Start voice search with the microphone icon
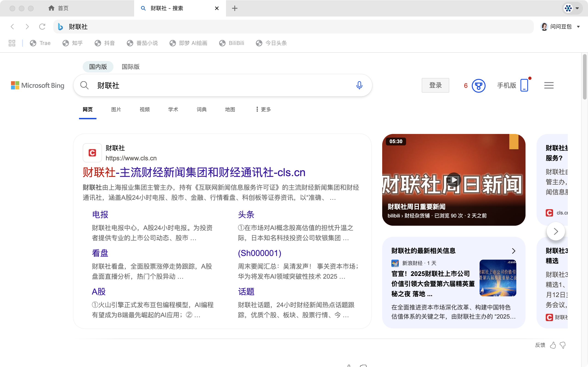588x367 pixels. coord(359,85)
